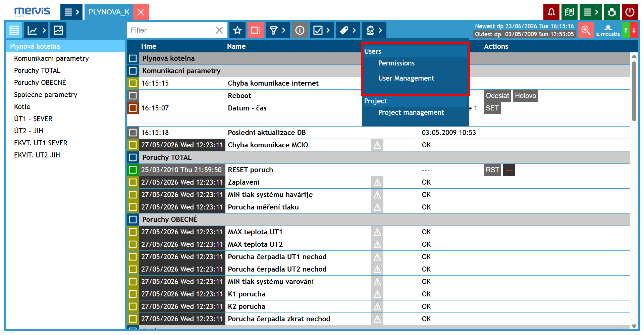Tick the RESET poruch checkbox

point(133,170)
